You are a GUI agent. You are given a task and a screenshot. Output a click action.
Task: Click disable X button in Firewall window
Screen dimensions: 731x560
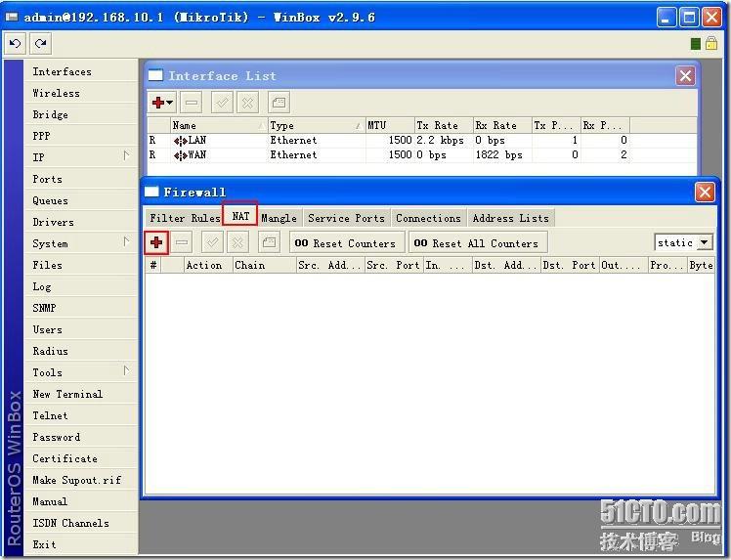(237, 242)
